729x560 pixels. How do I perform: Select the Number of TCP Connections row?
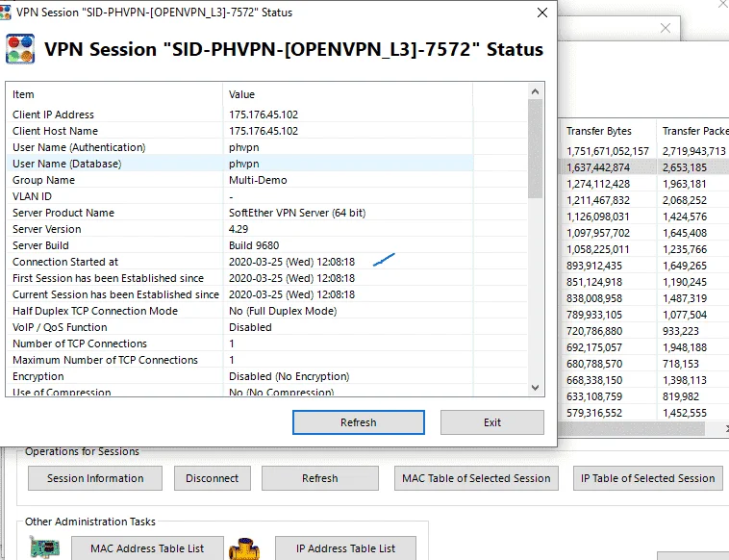click(x=239, y=344)
